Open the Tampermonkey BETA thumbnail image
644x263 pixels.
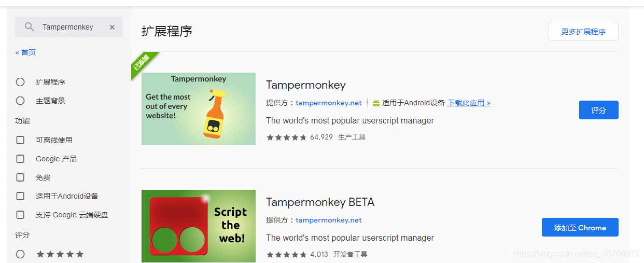tap(199, 226)
